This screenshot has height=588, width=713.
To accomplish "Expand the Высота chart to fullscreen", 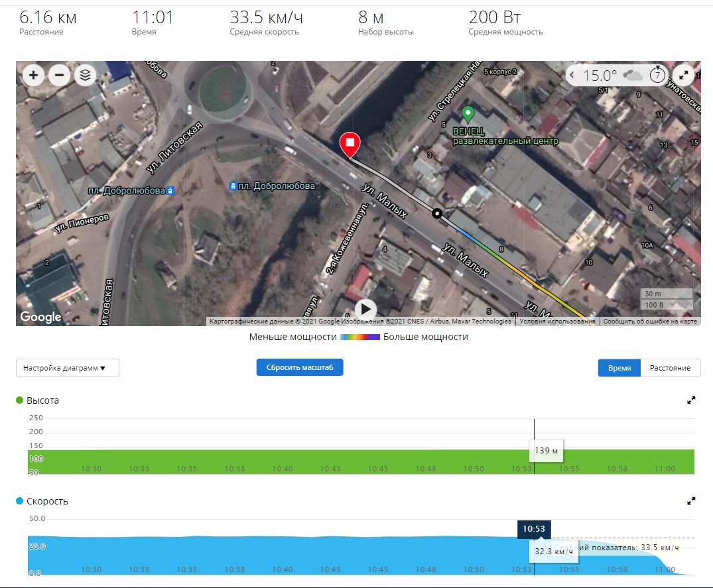I will 691,400.
